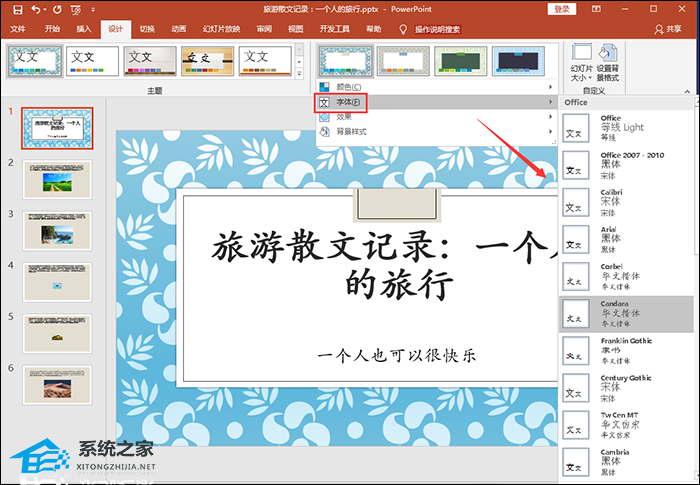Choose the Office 2007 - 2010 font set
The height and width of the screenshot is (485, 700).
pyautogui.click(x=626, y=165)
